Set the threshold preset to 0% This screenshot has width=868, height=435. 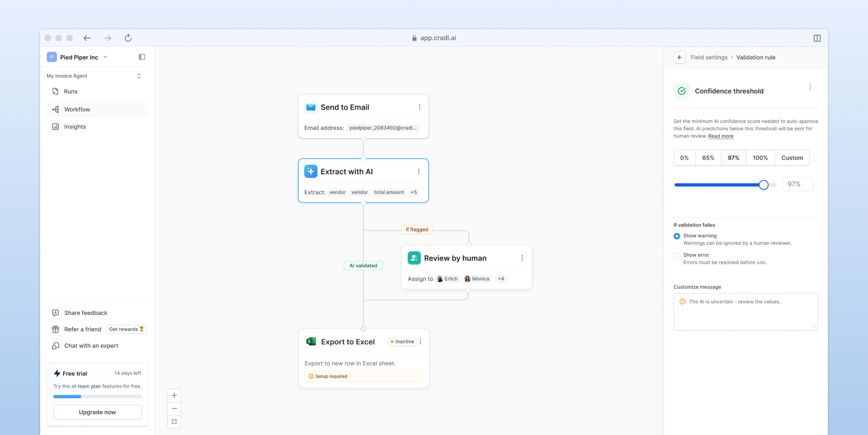[685, 158]
